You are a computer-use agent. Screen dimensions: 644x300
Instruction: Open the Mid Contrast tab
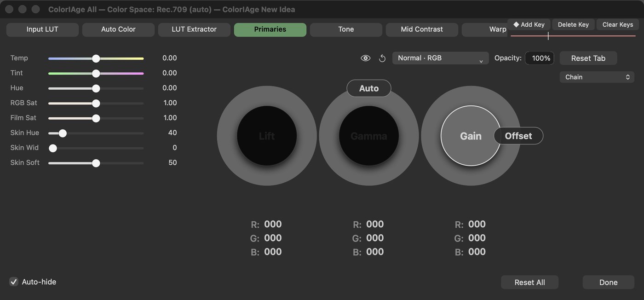pos(422,29)
